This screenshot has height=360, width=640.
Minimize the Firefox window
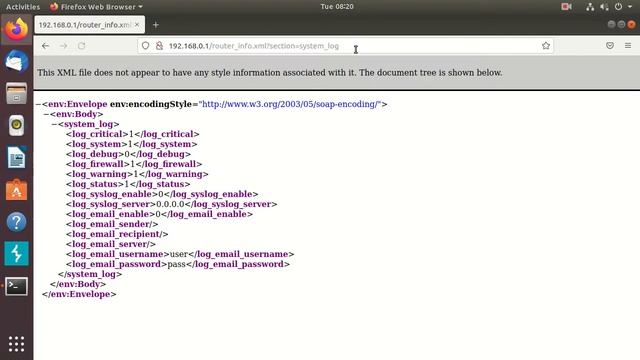pyautogui.click(x=611, y=24)
